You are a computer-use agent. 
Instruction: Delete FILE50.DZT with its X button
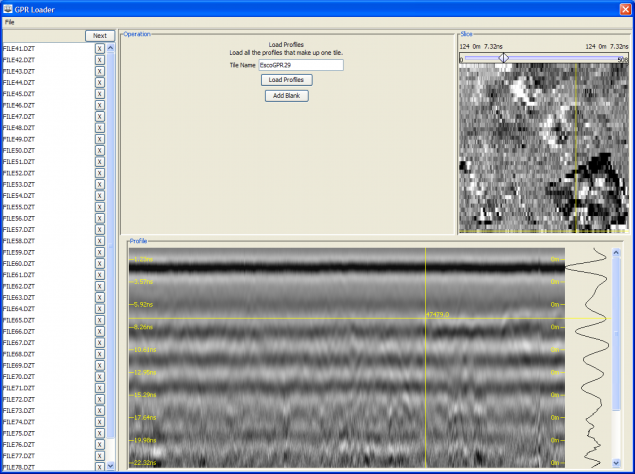[99, 151]
